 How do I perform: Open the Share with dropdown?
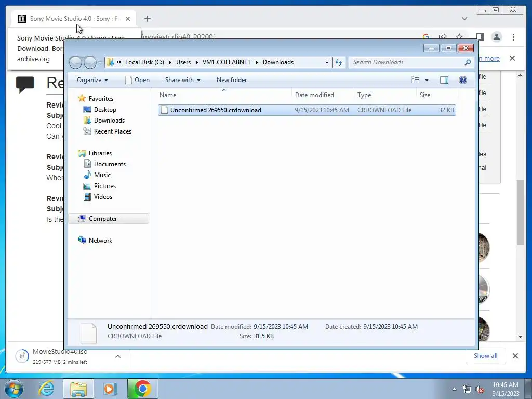click(x=182, y=80)
